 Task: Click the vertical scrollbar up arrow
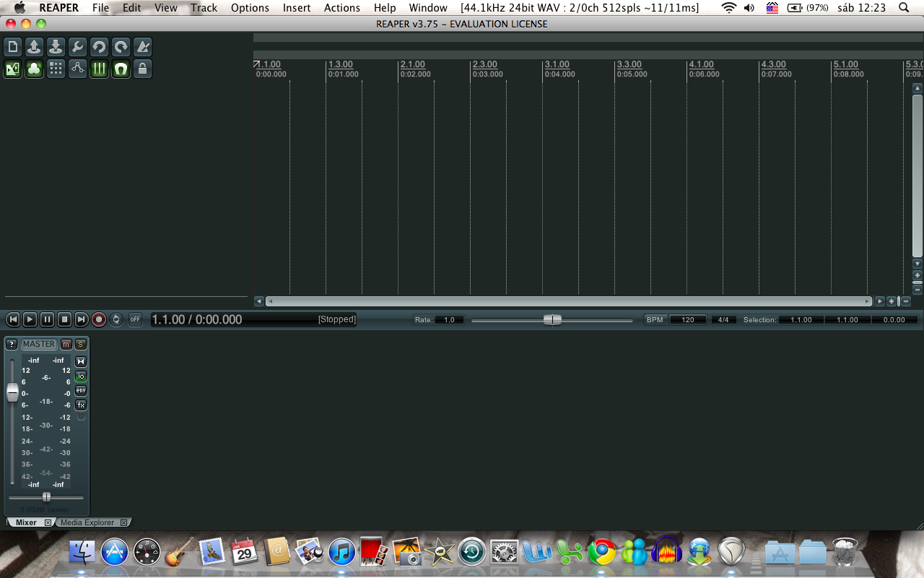point(918,88)
